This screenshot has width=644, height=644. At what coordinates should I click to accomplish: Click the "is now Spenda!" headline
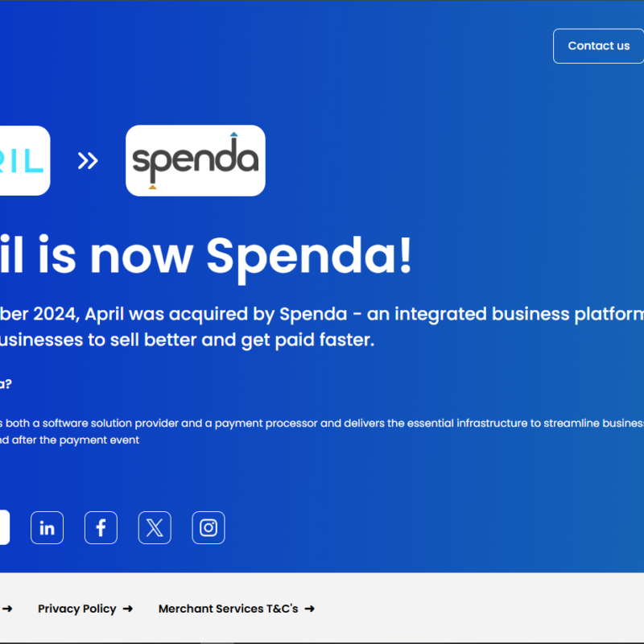click(x=206, y=256)
